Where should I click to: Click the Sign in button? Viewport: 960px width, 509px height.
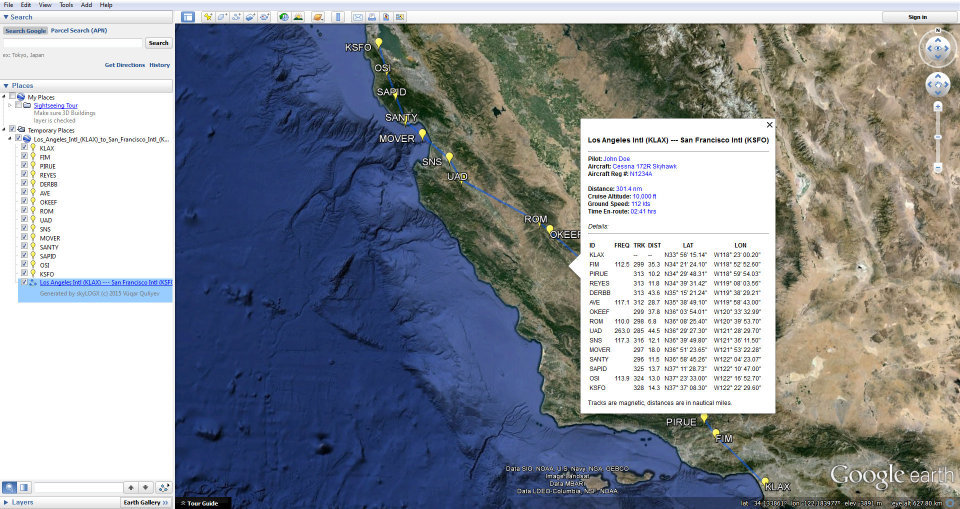click(917, 17)
